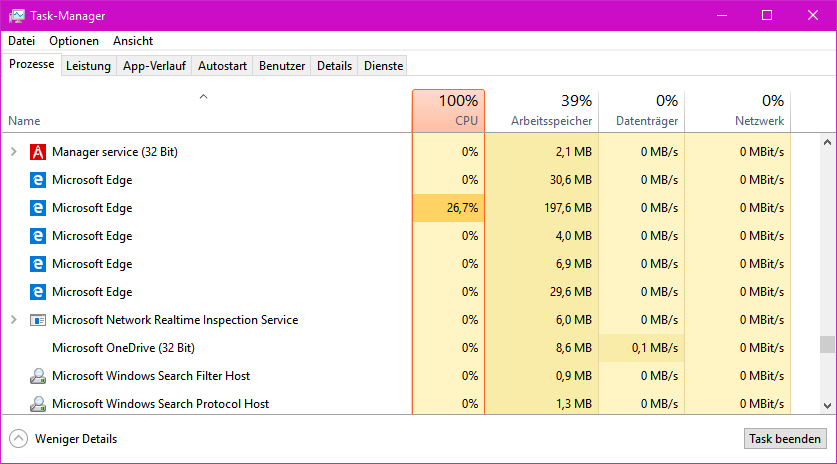Click the Edge icon using 26,7% CPU
This screenshot has height=464, width=837.
(37, 208)
